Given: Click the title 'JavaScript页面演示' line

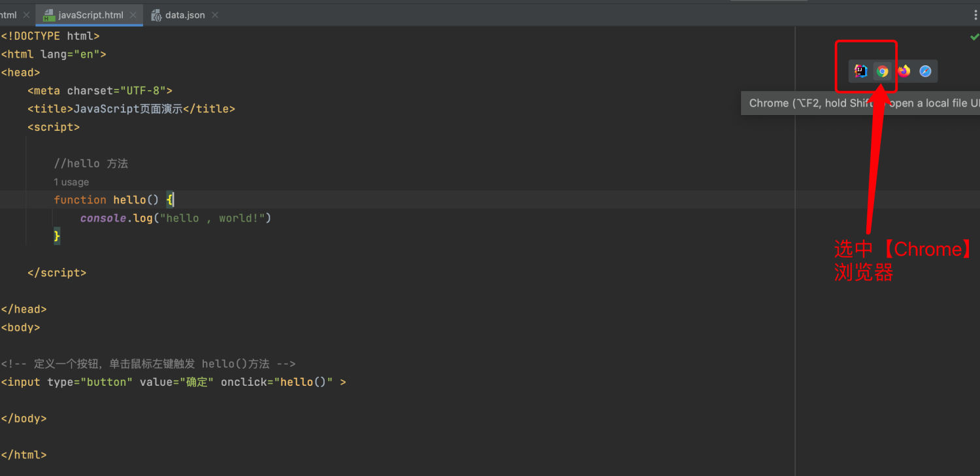Looking at the screenshot, I should tap(131, 109).
